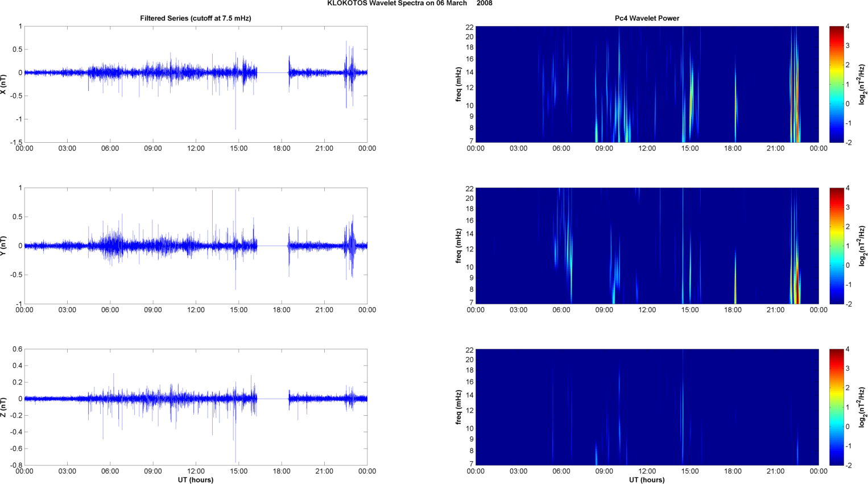
Task: Click the "-1.5" tick on the X series axis
Action: 16,142
